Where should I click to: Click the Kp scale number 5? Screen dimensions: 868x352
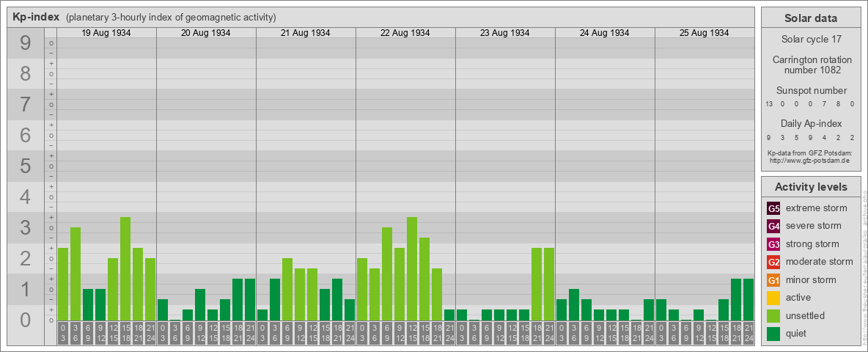click(x=25, y=166)
